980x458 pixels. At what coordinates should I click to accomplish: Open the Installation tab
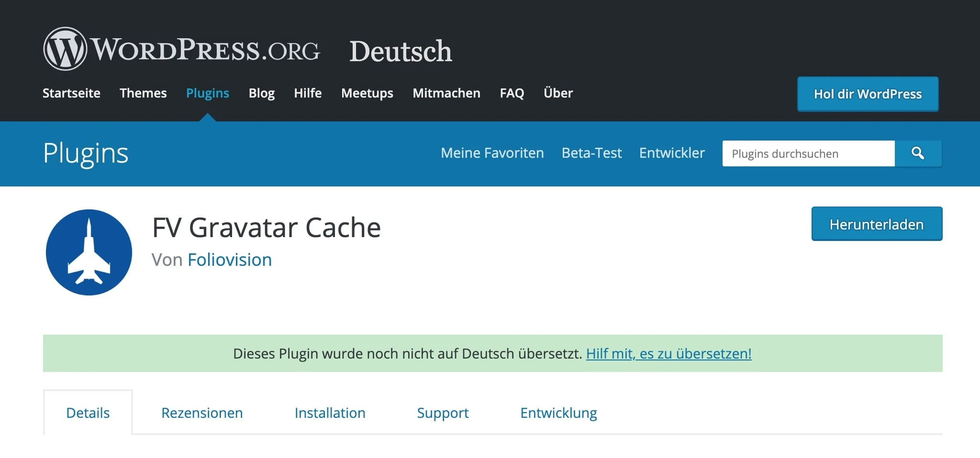(x=330, y=413)
